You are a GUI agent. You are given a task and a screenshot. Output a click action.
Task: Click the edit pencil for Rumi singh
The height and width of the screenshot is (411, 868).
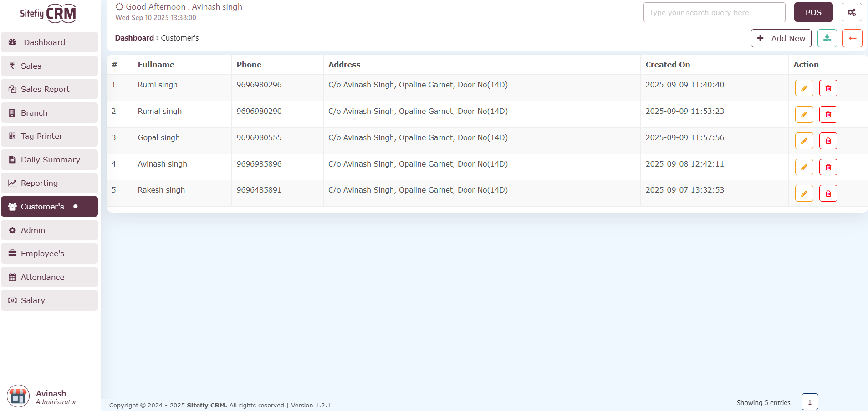click(x=804, y=88)
